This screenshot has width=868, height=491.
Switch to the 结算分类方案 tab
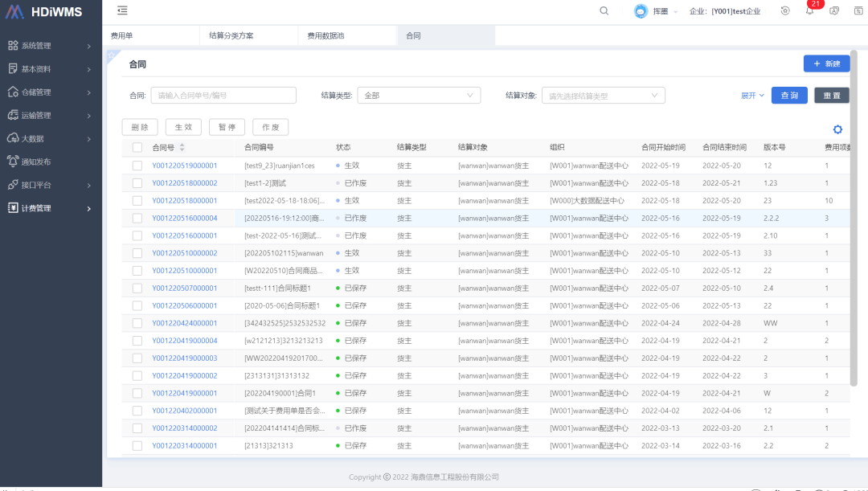tap(249, 35)
